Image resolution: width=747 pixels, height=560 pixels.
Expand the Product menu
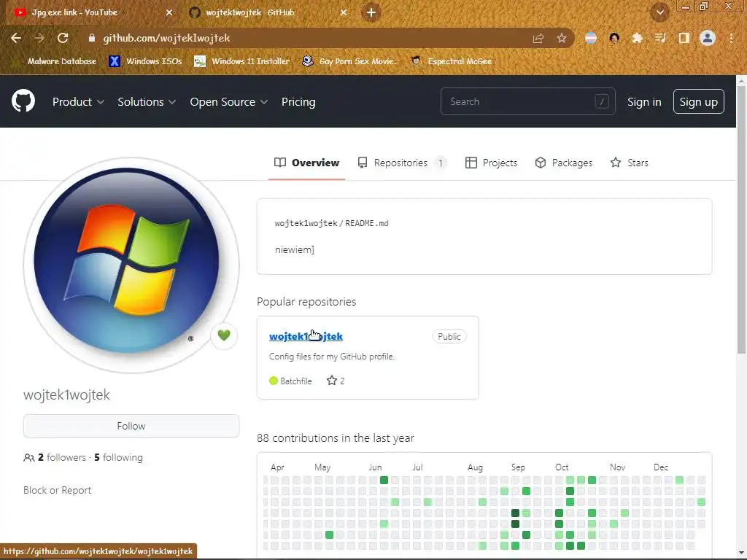click(78, 102)
